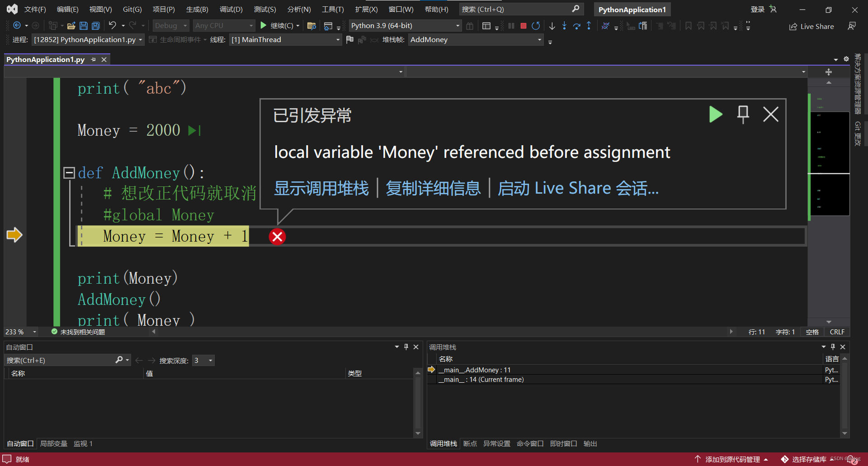Click the bookmark toggle icon in toolbar
This screenshot has width=868, height=466.
689,26
